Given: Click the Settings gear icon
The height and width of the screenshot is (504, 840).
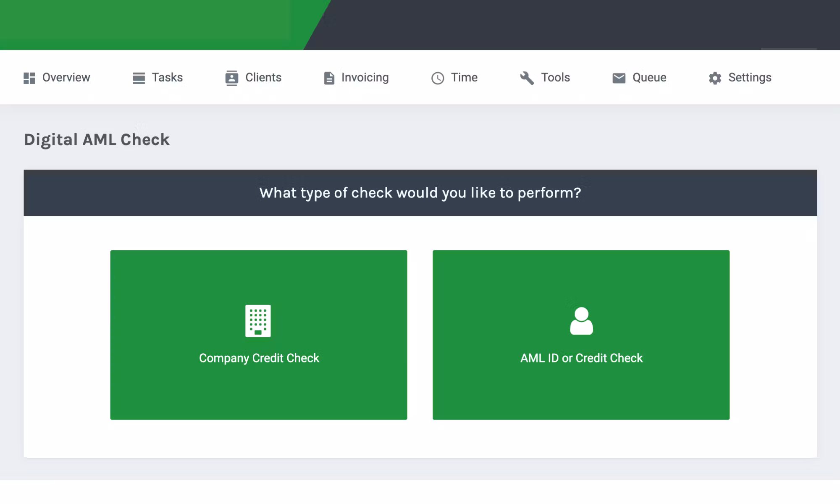Looking at the screenshot, I should [x=715, y=77].
